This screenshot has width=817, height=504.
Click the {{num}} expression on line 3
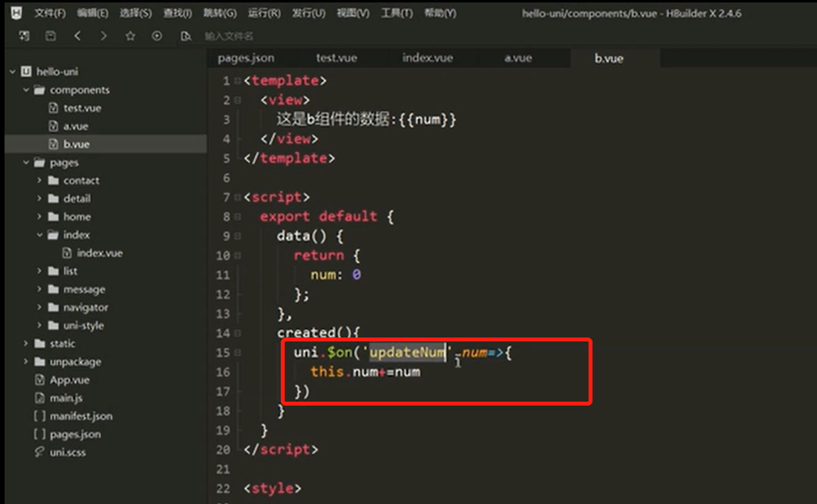point(428,119)
